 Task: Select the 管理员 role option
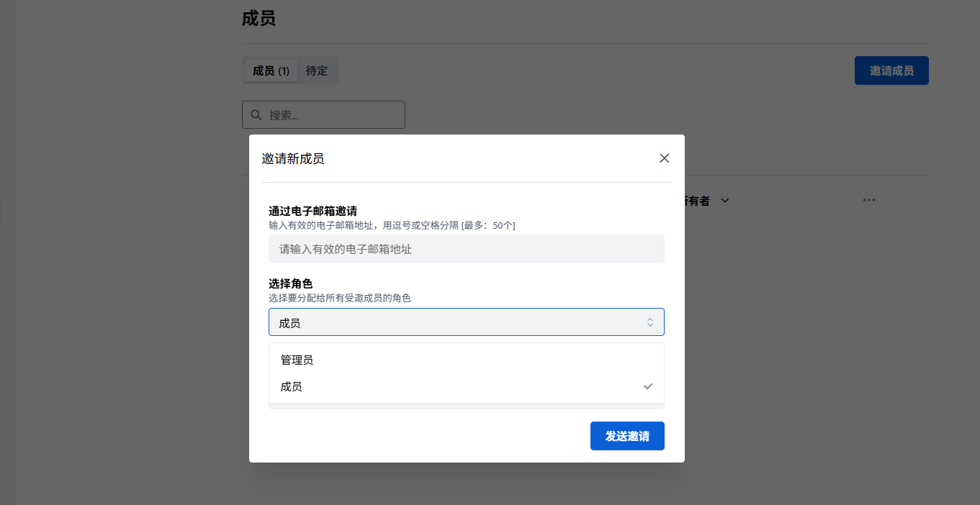coord(467,360)
